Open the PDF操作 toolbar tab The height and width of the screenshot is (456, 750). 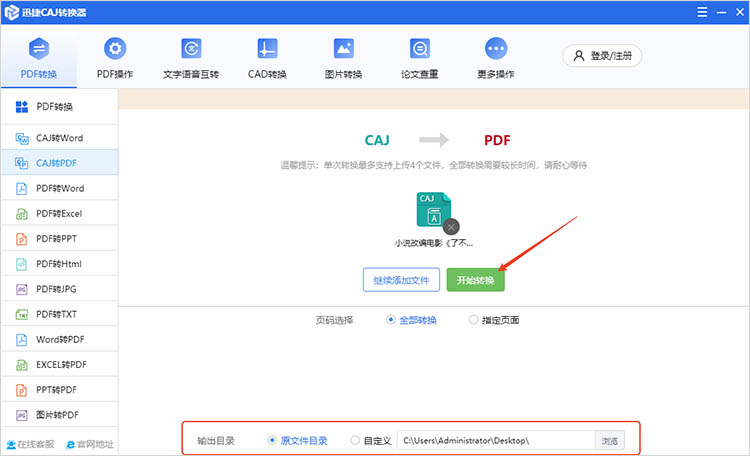115,57
